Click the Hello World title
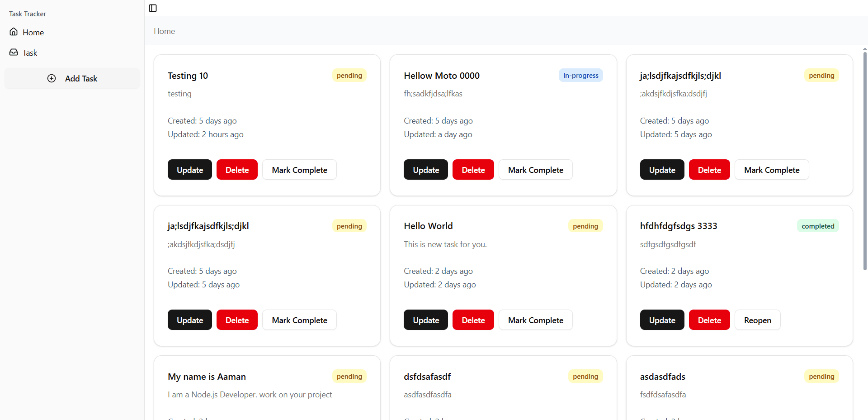 [428, 226]
